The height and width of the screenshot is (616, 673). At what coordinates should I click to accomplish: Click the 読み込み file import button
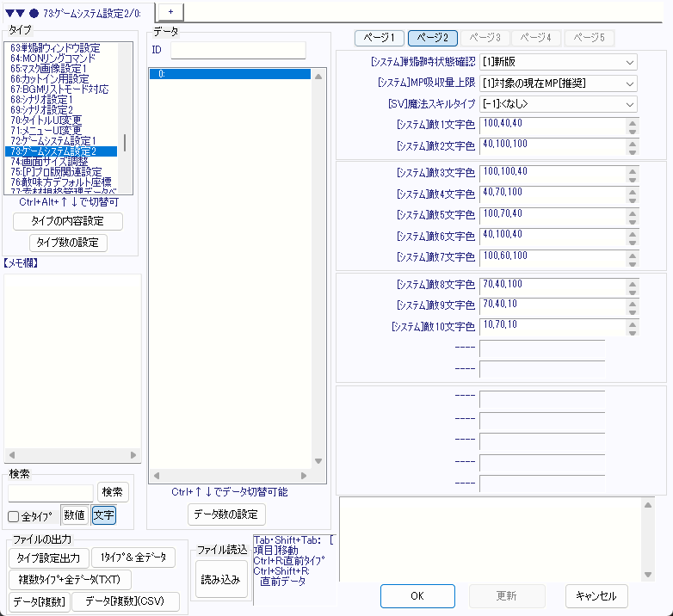[x=220, y=580]
